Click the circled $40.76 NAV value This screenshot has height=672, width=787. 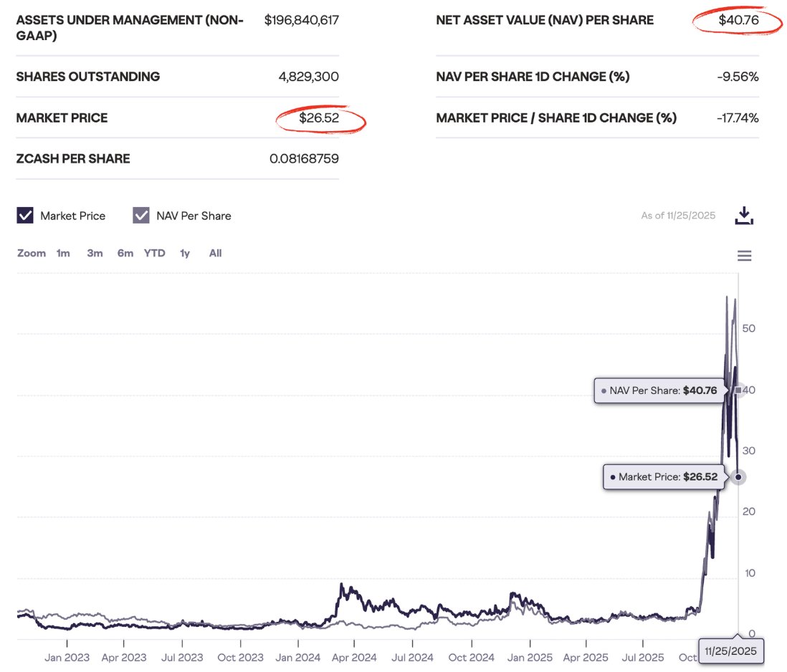(738, 21)
